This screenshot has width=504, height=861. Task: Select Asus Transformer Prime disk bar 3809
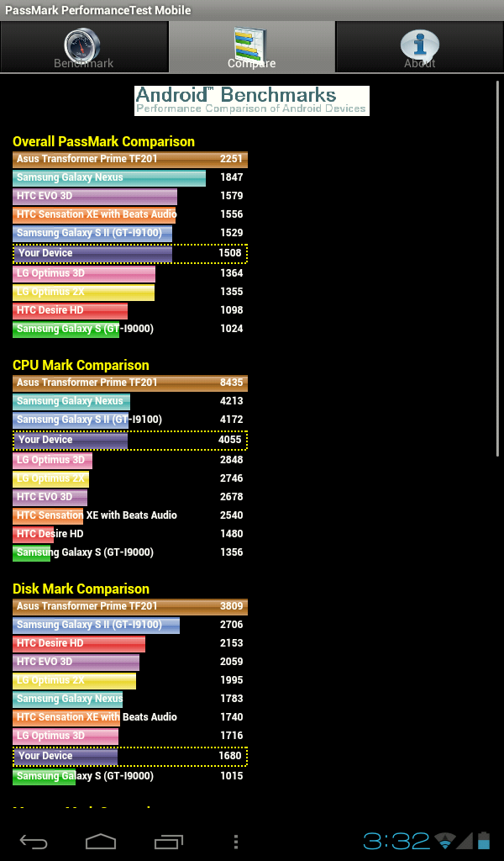130,607
